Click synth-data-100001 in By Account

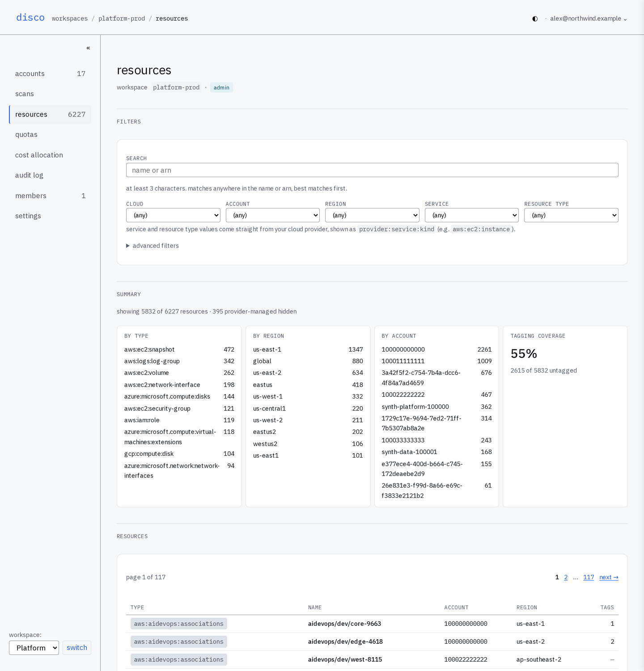409,452
